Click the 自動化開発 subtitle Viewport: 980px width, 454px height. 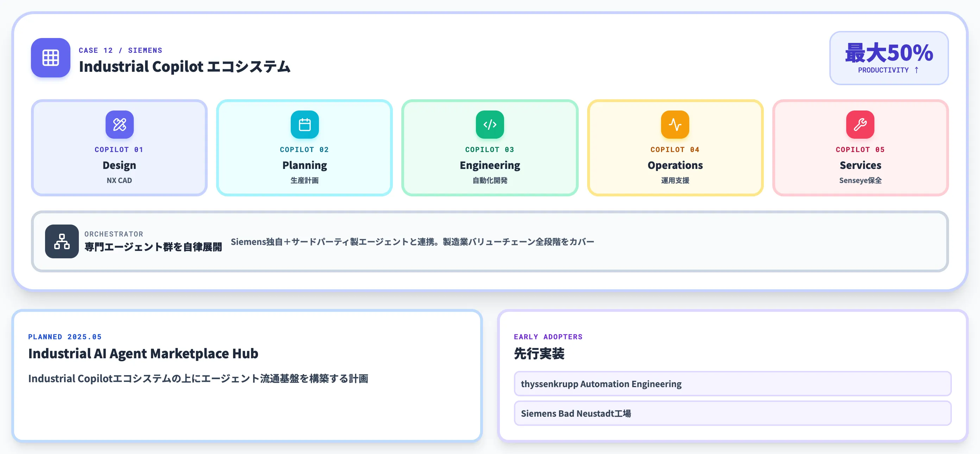490,181
